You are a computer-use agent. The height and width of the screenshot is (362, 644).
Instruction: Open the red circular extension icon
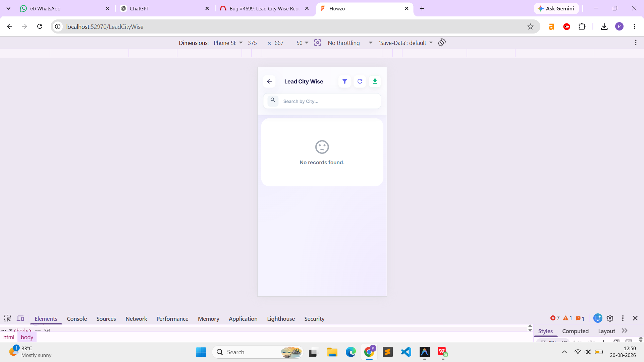tap(567, 26)
